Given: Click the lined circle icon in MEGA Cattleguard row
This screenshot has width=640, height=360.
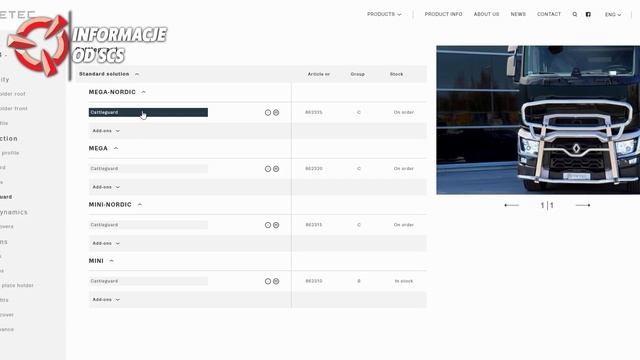Looking at the screenshot, I should [276, 169].
